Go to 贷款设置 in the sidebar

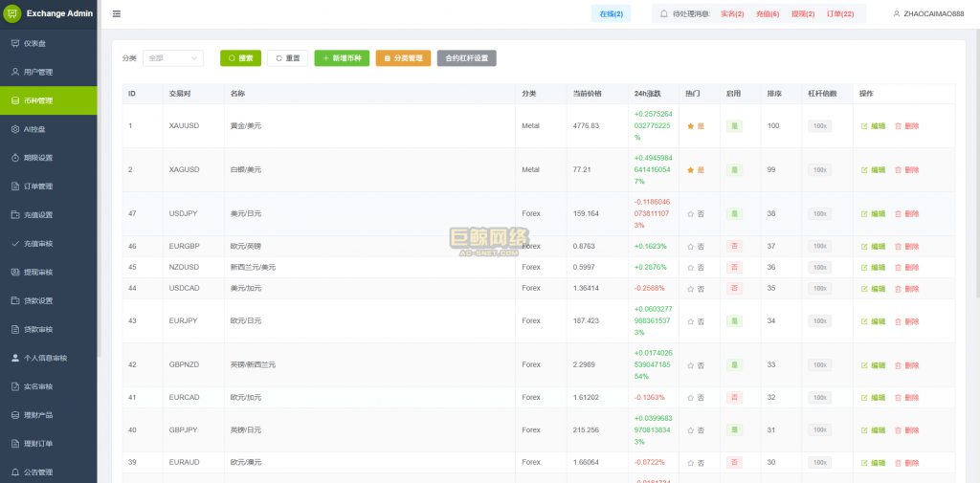(x=48, y=300)
